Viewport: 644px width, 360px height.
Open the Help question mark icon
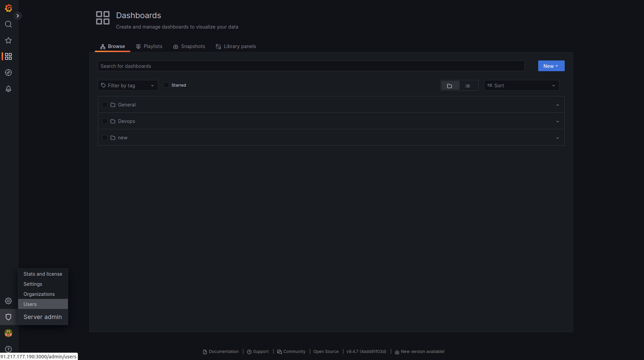pos(8,349)
